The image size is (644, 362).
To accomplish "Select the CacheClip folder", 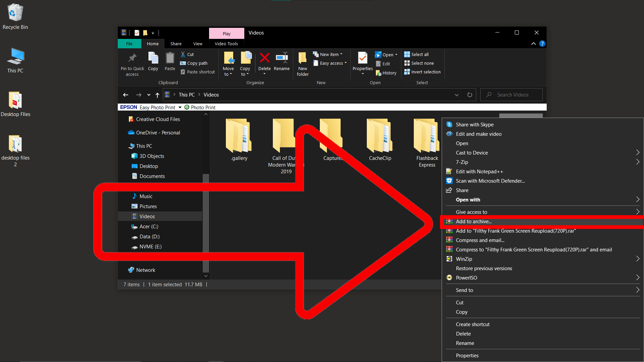I will tap(380, 140).
